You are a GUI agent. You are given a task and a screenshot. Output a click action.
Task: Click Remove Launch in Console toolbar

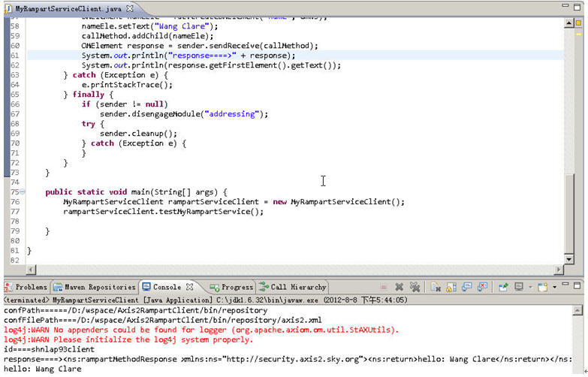[x=399, y=288]
